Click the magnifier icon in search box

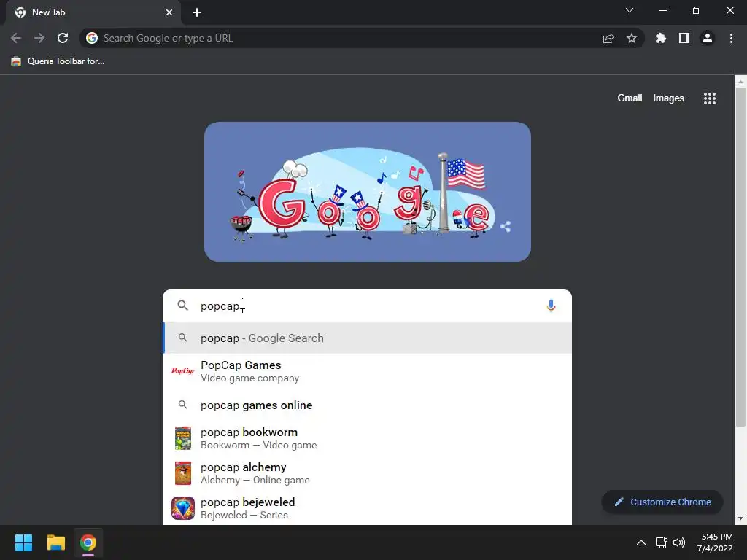183,306
